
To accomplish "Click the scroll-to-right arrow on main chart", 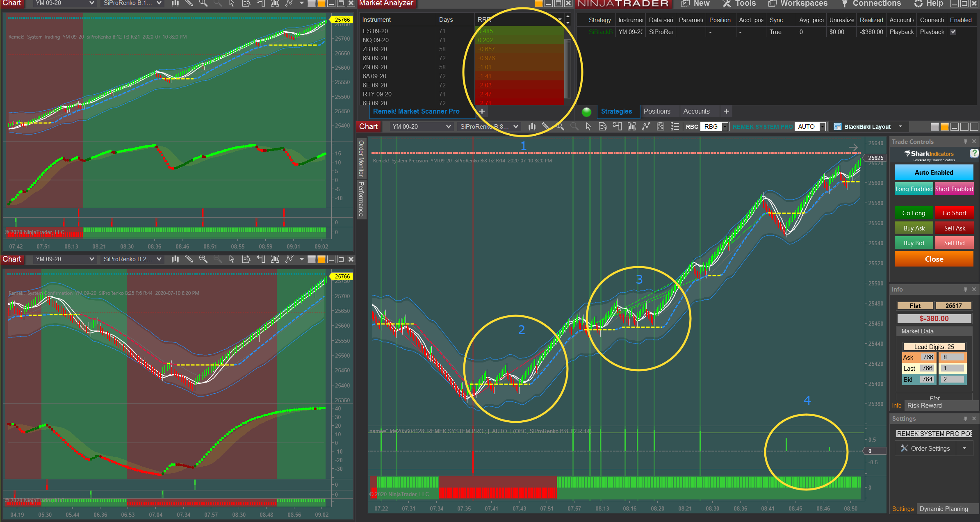I will coord(853,147).
